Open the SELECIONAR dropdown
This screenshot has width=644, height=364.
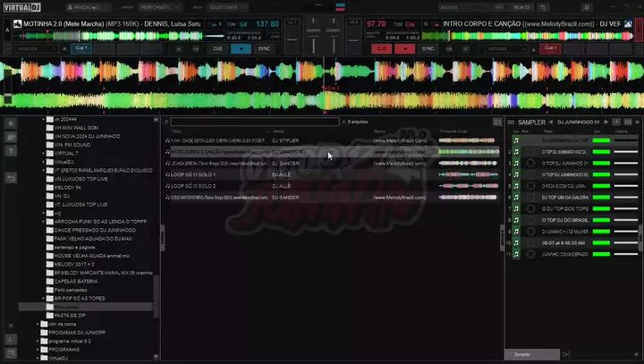pos(226,7)
